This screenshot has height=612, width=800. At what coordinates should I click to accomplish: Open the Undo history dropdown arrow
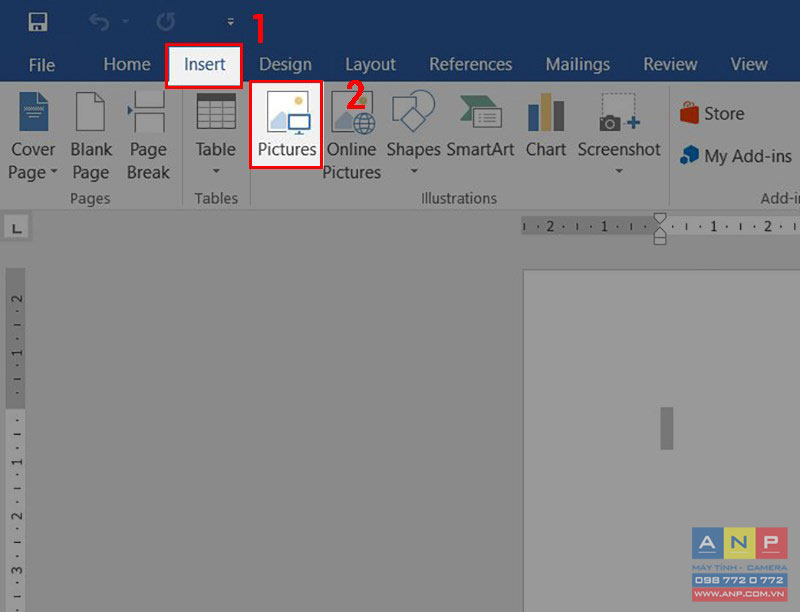pos(125,21)
